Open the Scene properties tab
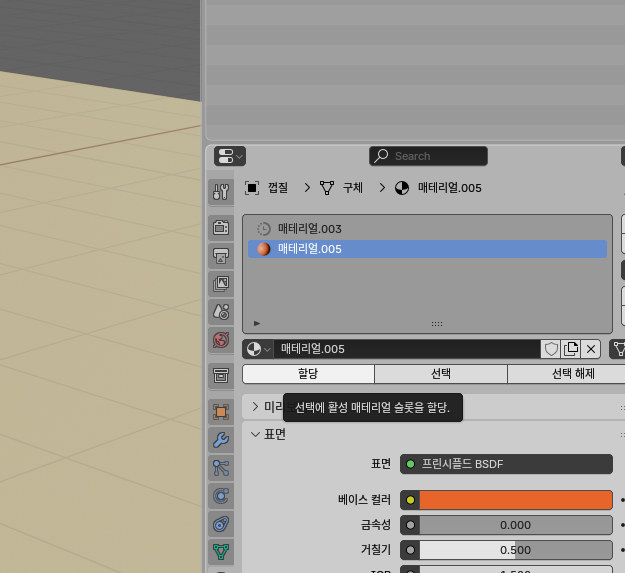The height and width of the screenshot is (573, 625). [221, 312]
